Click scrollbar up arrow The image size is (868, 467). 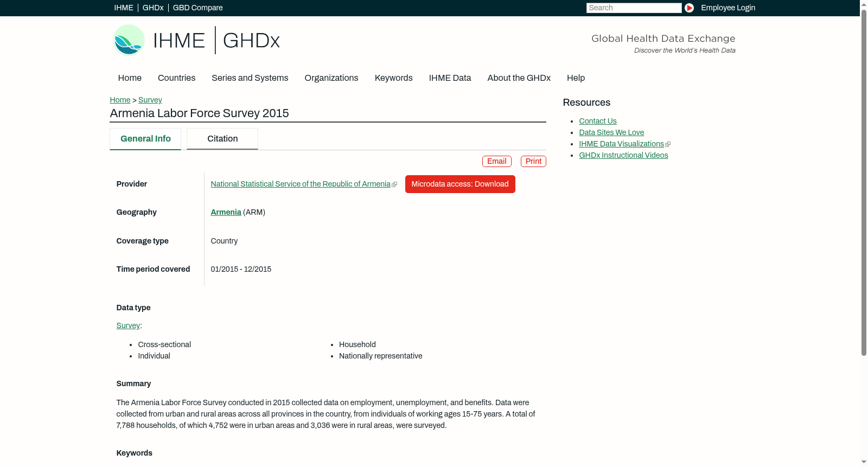tap(864, 4)
